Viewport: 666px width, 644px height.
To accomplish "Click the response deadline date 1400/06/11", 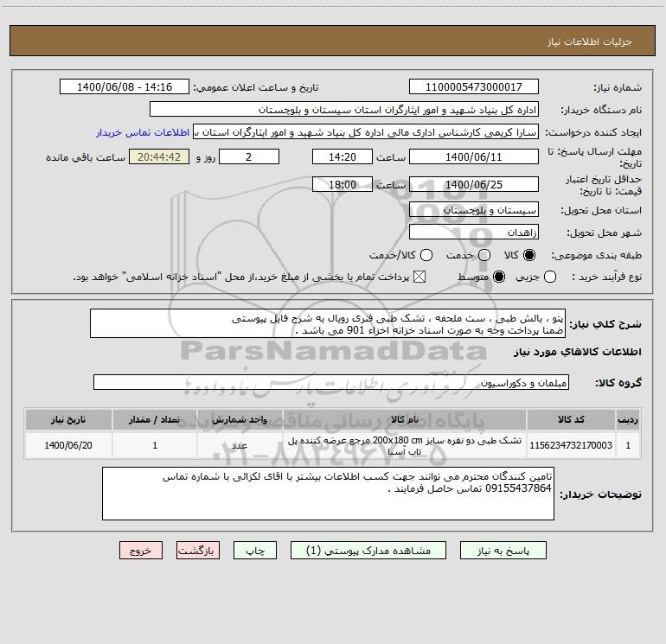I will pyautogui.click(x=474, y=157).
